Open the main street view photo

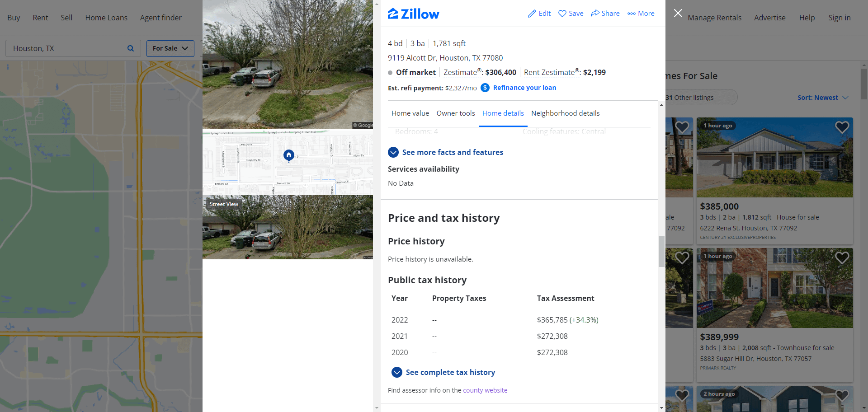tap(288, 64)
